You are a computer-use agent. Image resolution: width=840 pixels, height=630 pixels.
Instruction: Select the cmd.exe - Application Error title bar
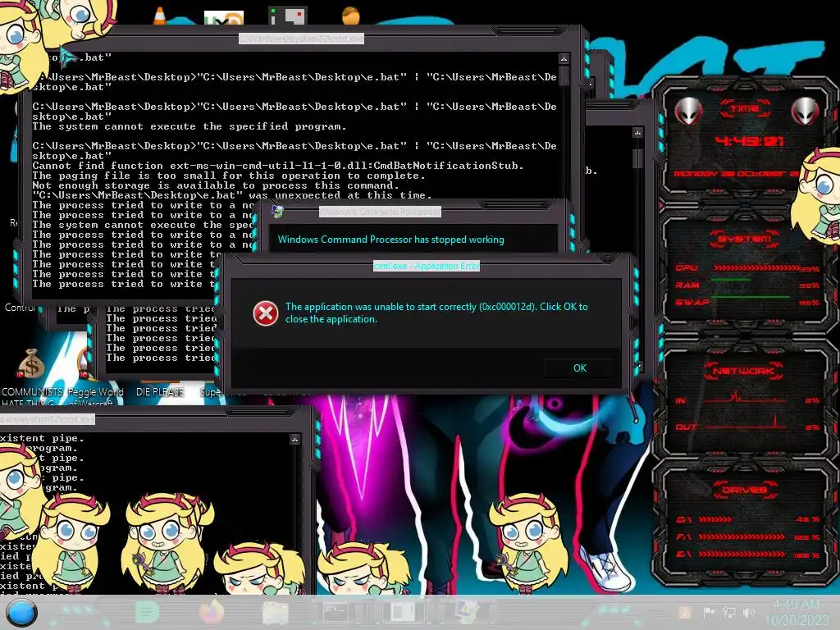pyautogui.click(x=427, y=266)
